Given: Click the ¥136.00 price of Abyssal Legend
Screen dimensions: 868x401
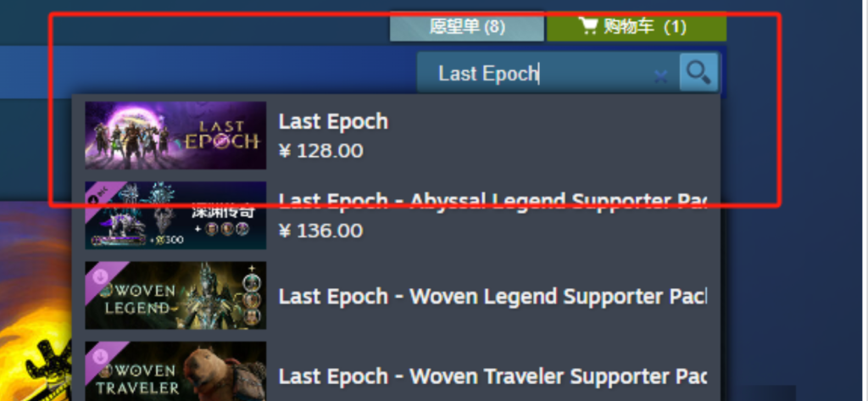Looking at the screenshot, I should coord(321,231).
